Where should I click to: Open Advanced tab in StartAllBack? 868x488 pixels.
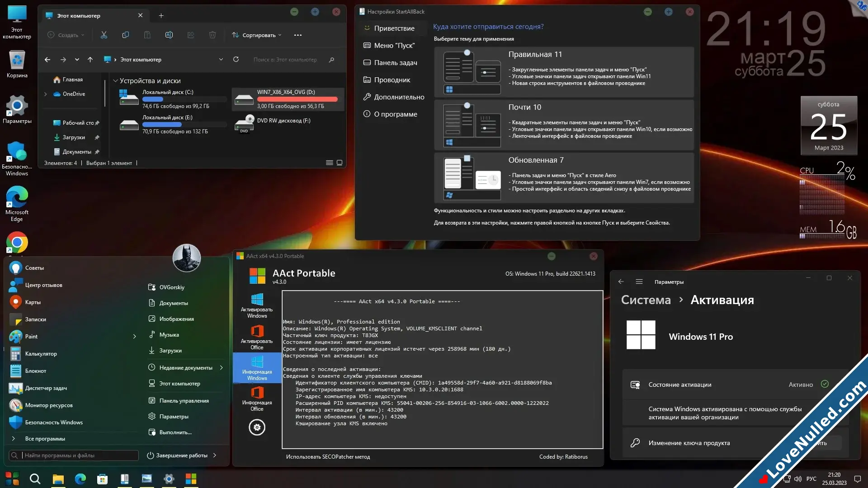(x=394, y=97)
